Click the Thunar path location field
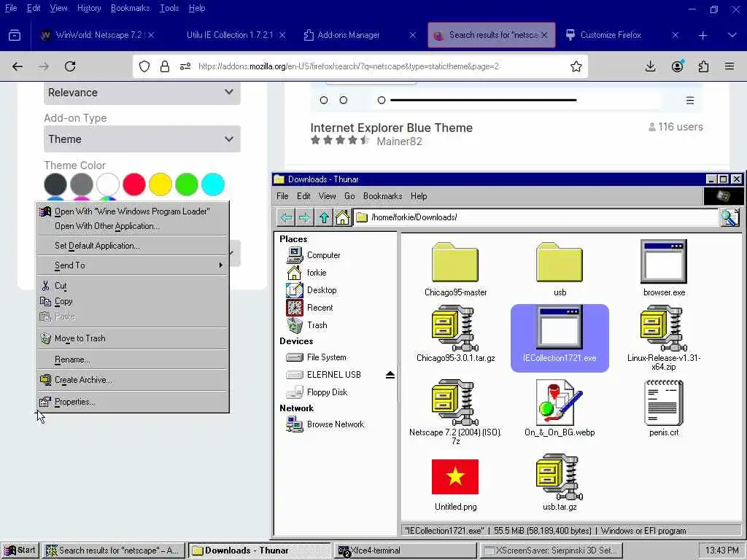 tap(536, 217)
